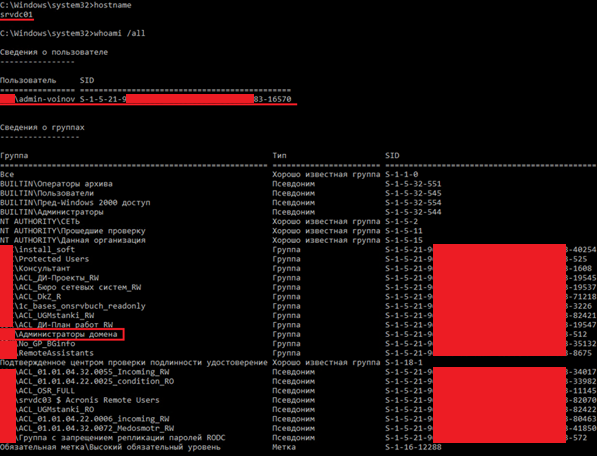Click the ACL_OSR_FULL alias entry
The height and width of the screenshot is (456, 597).
[x=46, y=391]
